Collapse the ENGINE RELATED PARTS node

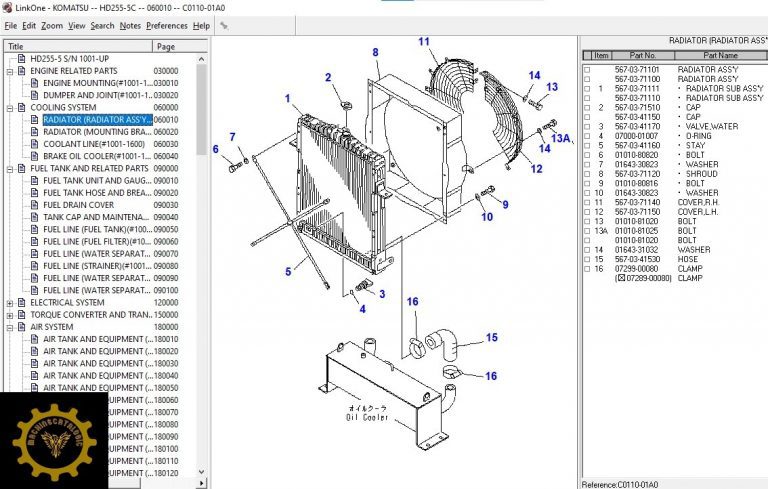point(10,72)
